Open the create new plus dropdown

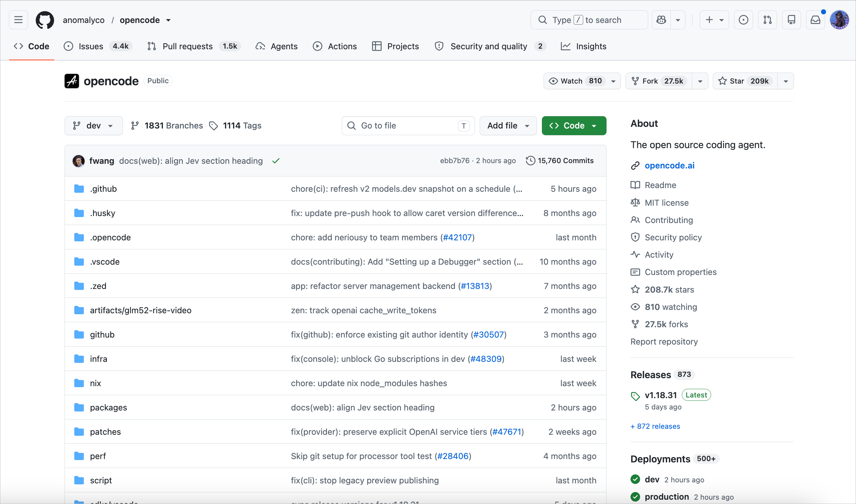tap(714, 20)
